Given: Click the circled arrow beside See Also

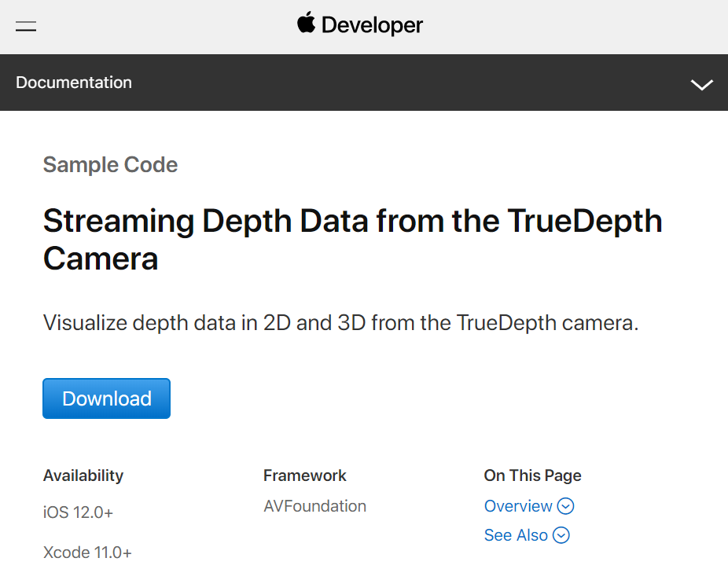Looking at the screenshot, I should tap(561, 535).
